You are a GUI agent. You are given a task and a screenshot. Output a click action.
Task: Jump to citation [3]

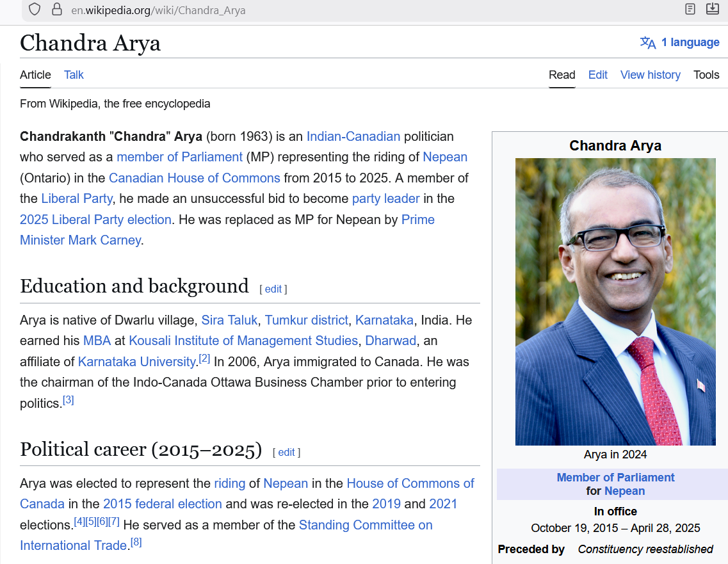[x=69, y=399]
